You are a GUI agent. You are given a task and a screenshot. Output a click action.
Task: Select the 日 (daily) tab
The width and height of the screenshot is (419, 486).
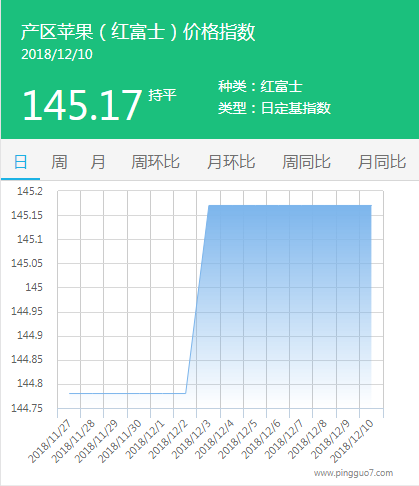pos(20,162)
